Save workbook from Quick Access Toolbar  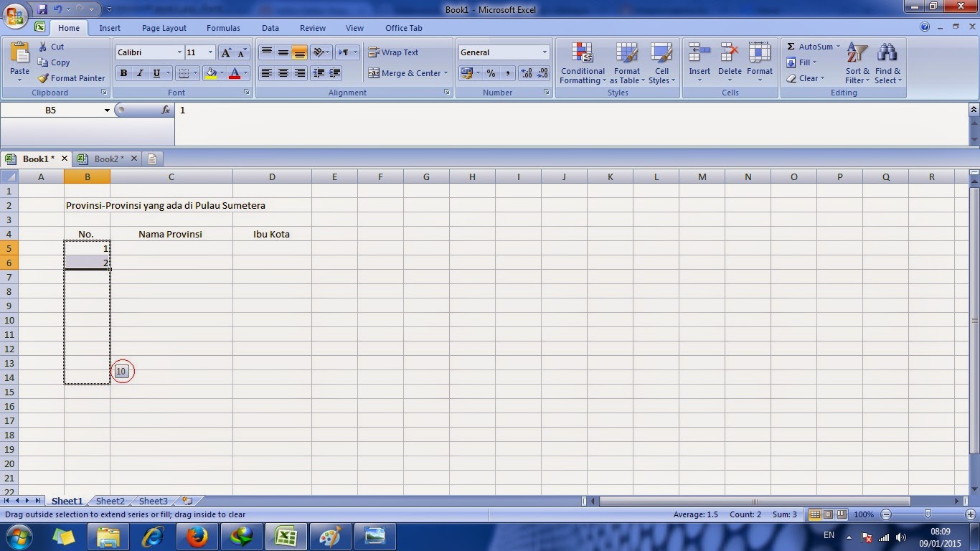pyautogui.click(x=43, y=9)
